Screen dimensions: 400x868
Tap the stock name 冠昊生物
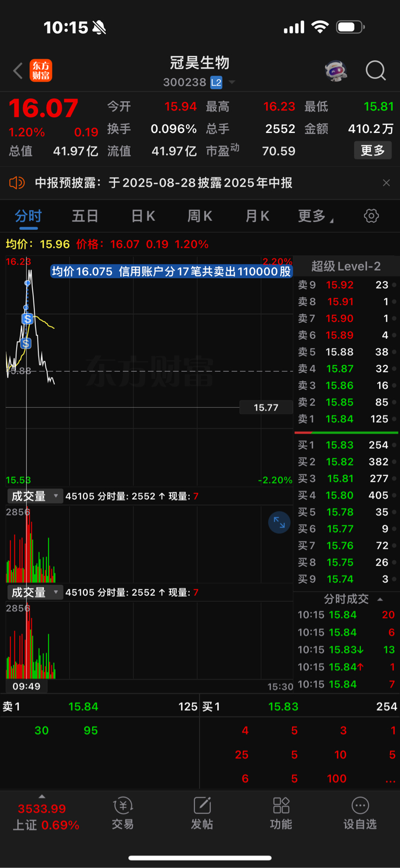click(200, 63)
